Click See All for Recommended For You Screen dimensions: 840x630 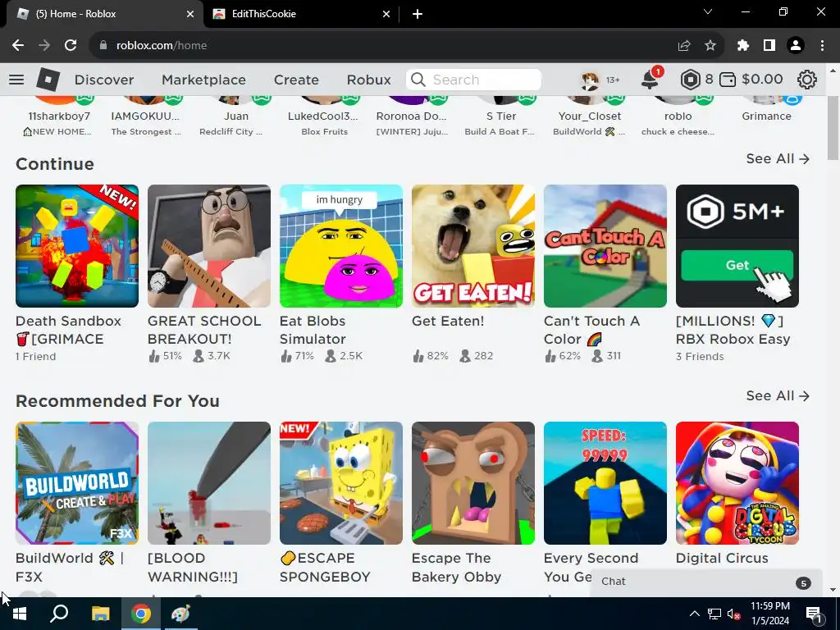[778, 396]
